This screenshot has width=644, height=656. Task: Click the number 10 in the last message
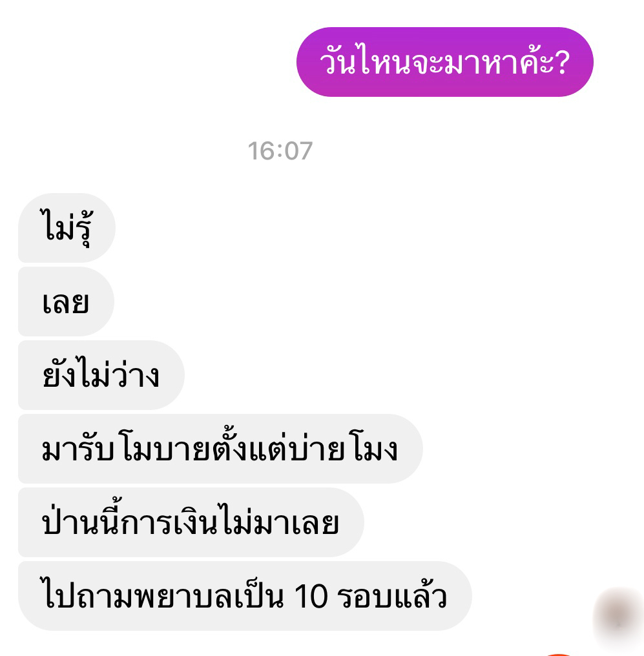click(x=311, y=597)
